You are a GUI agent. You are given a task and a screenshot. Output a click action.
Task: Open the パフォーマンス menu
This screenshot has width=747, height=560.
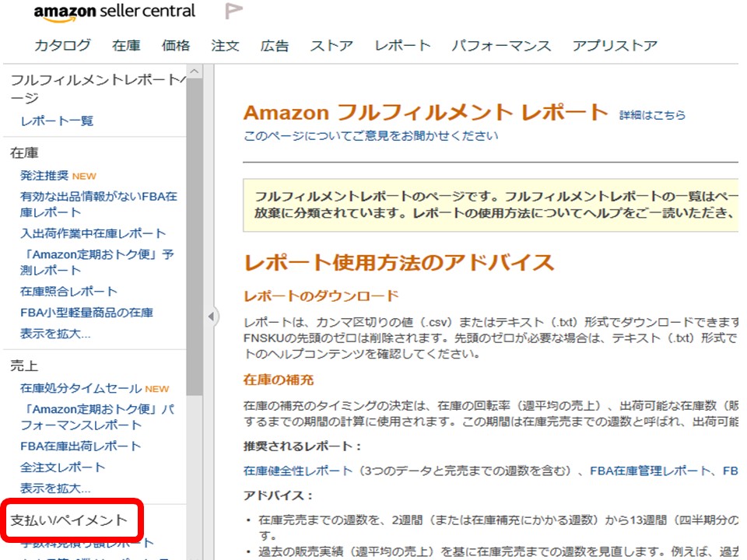click(x=502, y=45)
